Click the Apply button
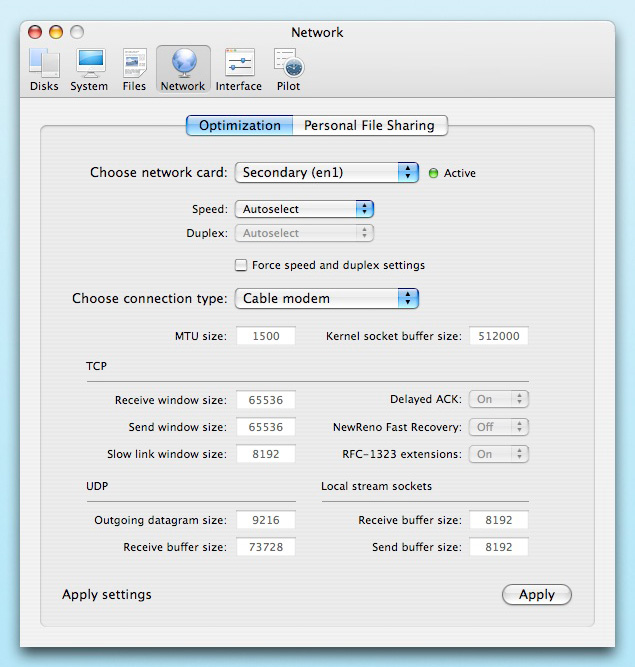The height and width of the screenshot is (667, 635). click(537, 594)
